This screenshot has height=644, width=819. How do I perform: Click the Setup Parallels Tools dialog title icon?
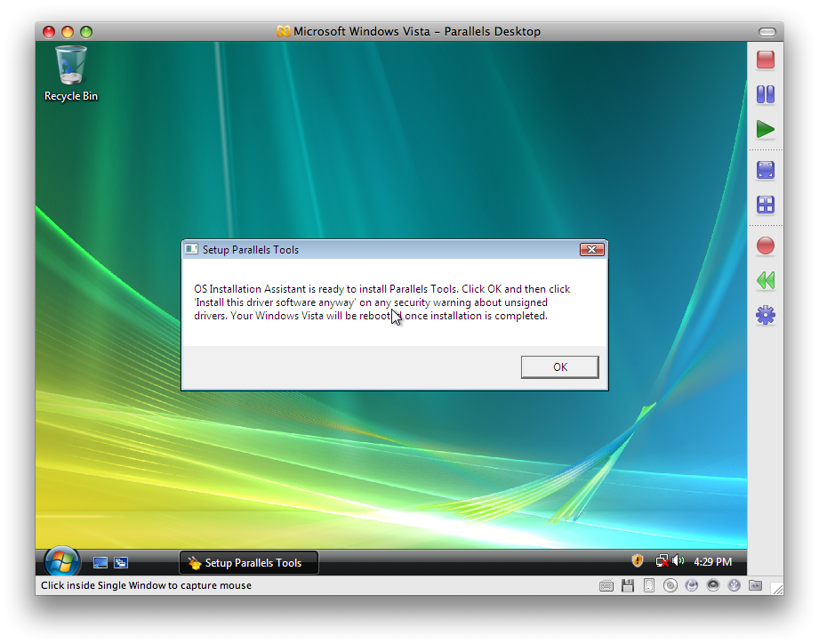192,249
